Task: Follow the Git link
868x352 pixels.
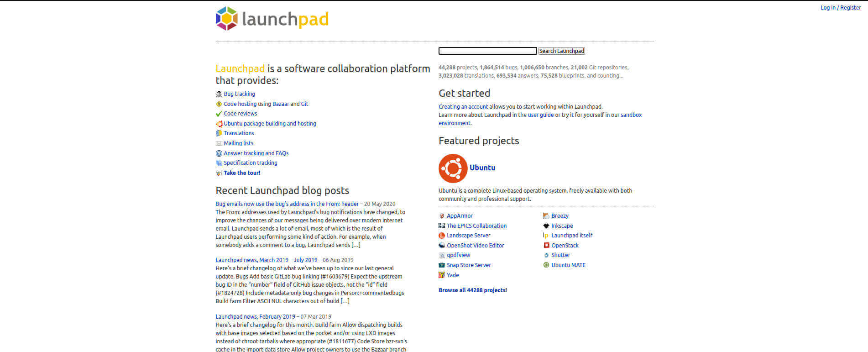Action: pyautogui.click(x=304, y=104)
